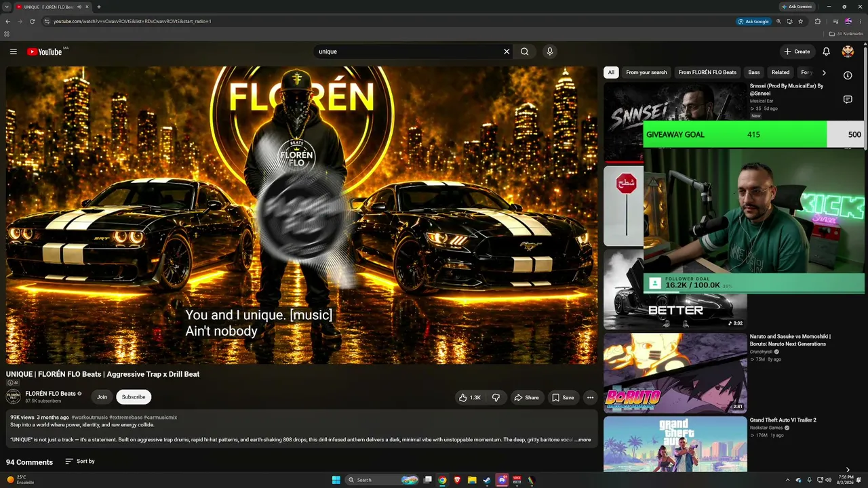868x488 pixels.
Task: Open the Windows Start menu
Action: tap(336, 480)
